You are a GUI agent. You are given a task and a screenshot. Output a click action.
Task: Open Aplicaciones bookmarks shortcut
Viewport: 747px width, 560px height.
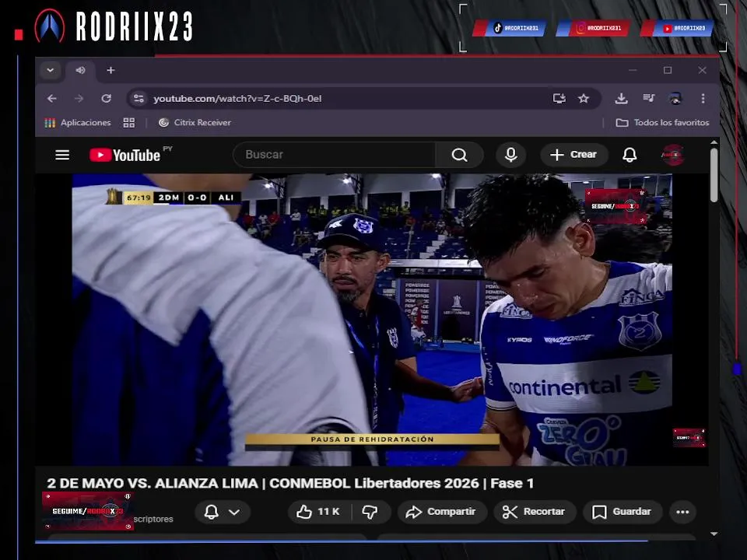pos(77,122)
